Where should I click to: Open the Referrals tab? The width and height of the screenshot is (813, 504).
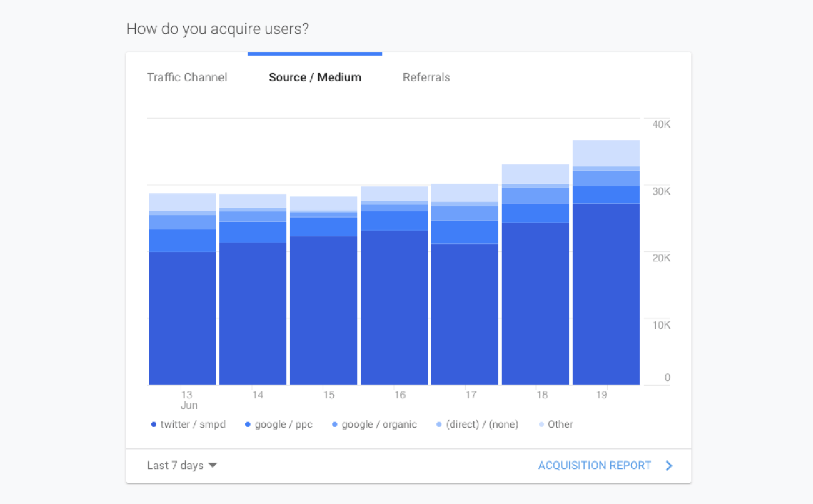426,77
